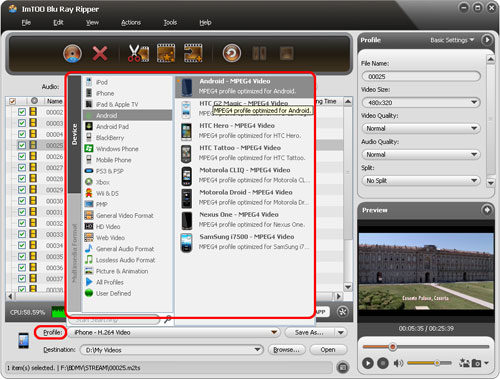Mute the preview volume speaker icon
The height and width of the screenshot is (379, 500).
pyautogui.click(x=398, y=363)
